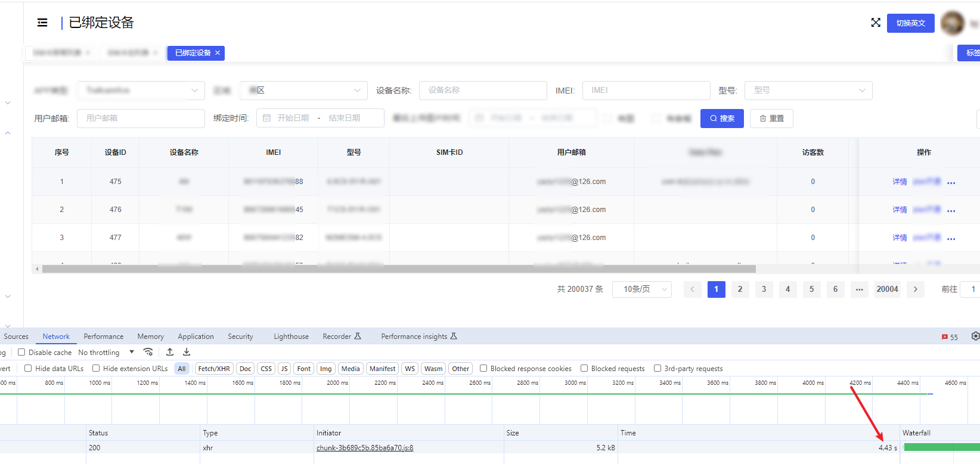The width and height of the screenshot is (980, 464).
Task: Close the 已绑定设备 tab
Action: pos(218,53)
